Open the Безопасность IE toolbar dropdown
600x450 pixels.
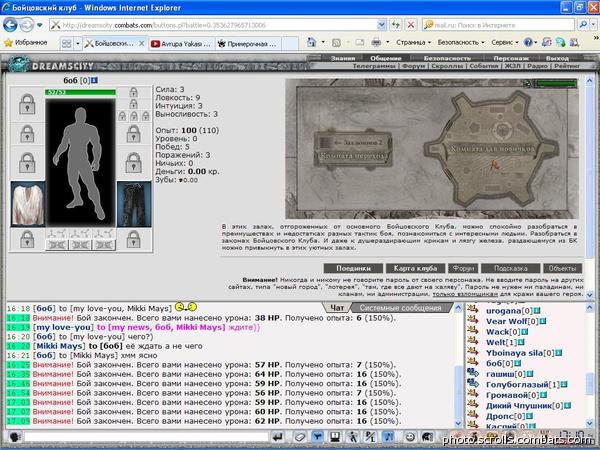click(x=461, y=42)
